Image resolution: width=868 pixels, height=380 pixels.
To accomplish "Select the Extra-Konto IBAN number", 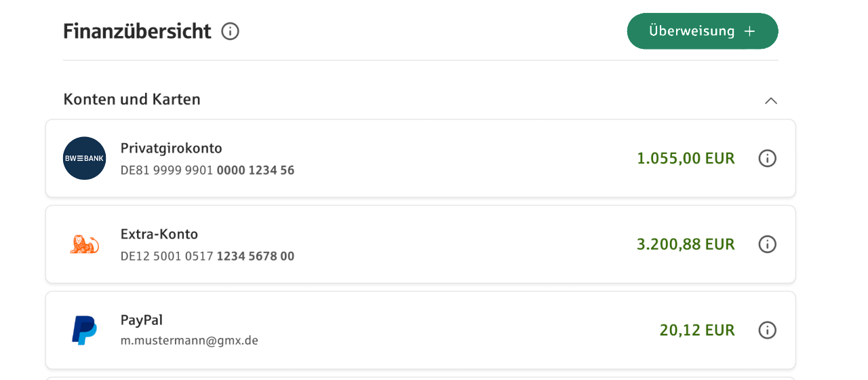I will pyautogui.click(x=207, y=256).
